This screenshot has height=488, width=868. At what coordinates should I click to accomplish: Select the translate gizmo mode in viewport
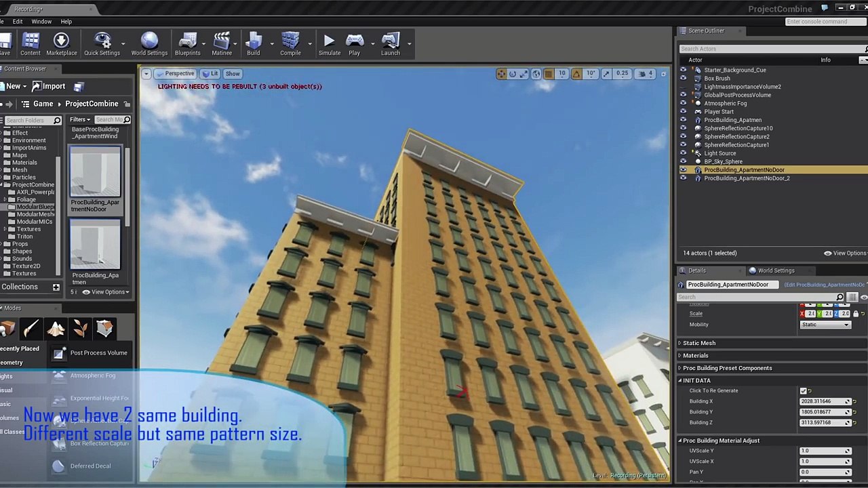tap(501, 74)
